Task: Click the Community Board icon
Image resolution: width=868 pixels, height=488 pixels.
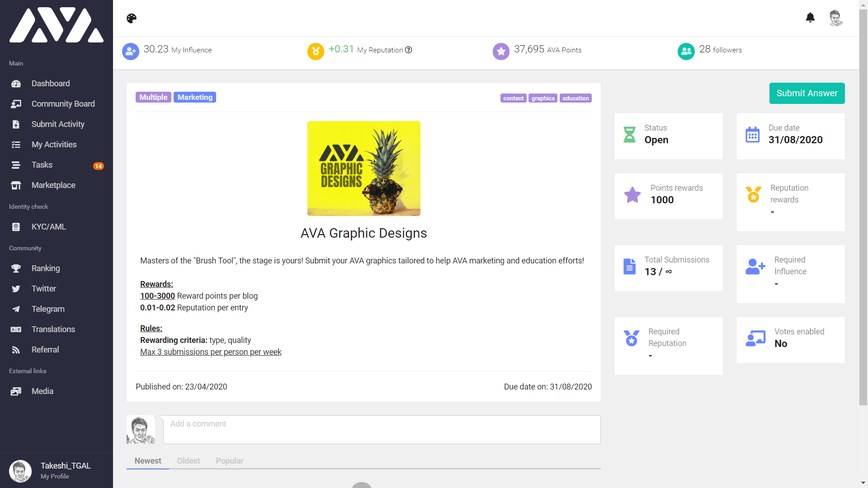Action: (x=16, y=104)
